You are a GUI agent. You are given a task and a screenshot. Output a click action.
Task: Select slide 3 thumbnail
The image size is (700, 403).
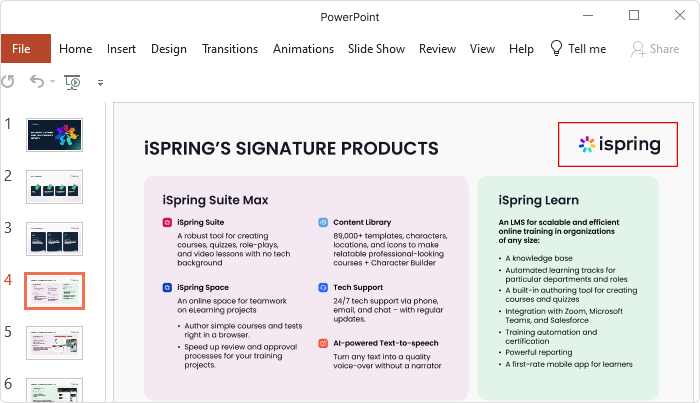click(54, 239)
